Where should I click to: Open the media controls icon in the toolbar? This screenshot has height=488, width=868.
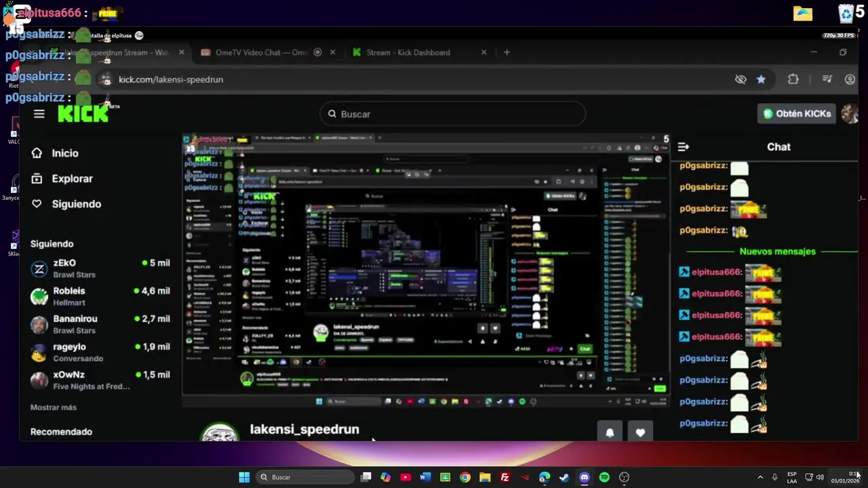coord(827,79)
